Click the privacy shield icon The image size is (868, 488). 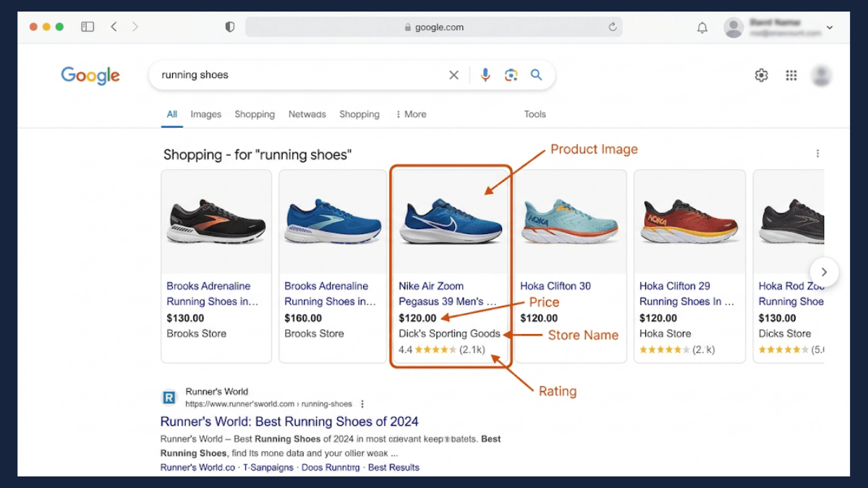tap(230, 27)
